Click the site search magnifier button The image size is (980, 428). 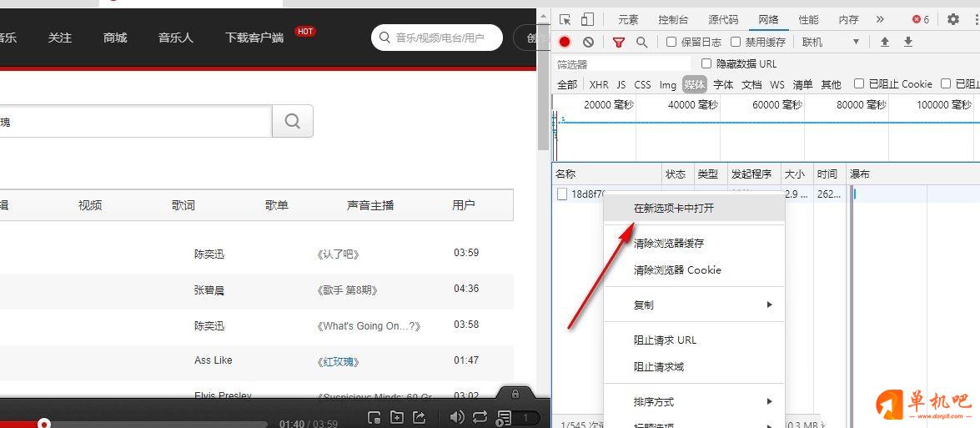pos(293,121)
